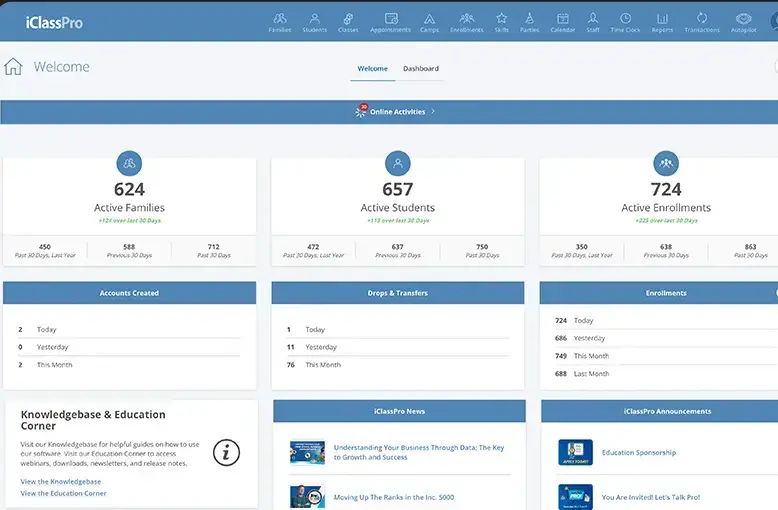The image size is (778, 510).
Task: Open Calendar in the top nav
Action: tap(563, 23)
